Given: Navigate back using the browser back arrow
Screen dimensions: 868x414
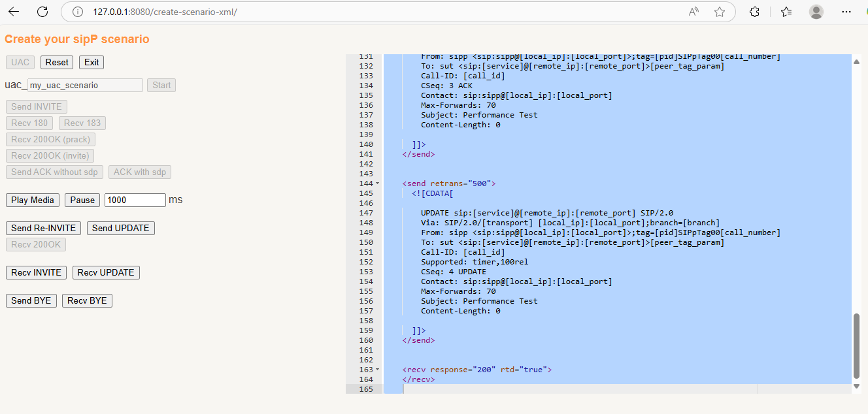Looking at the screenshot, I should (x=13, y=11).
